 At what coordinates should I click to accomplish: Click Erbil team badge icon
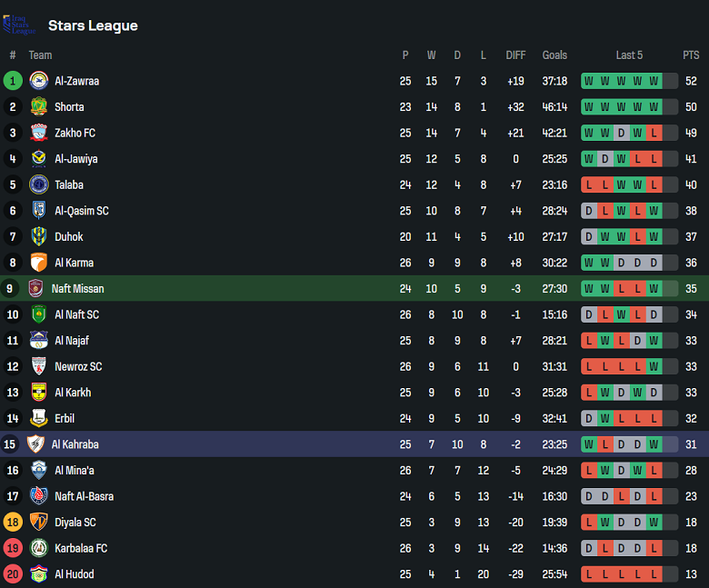click(38, 419)
